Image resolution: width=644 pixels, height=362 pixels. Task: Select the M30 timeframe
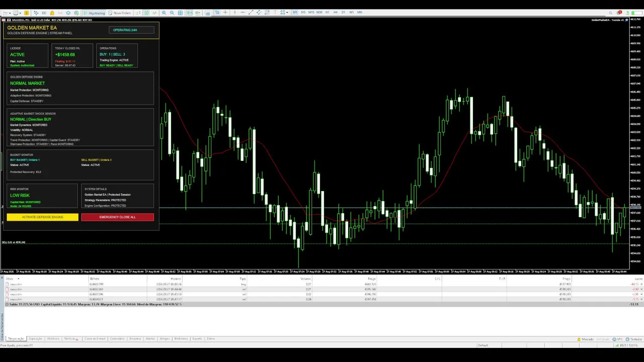319,12
